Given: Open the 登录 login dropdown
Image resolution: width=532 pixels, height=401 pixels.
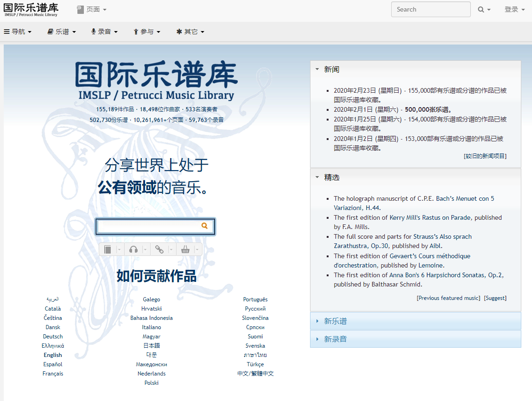Looking at the screenshot, I should [x=514, y=10].
